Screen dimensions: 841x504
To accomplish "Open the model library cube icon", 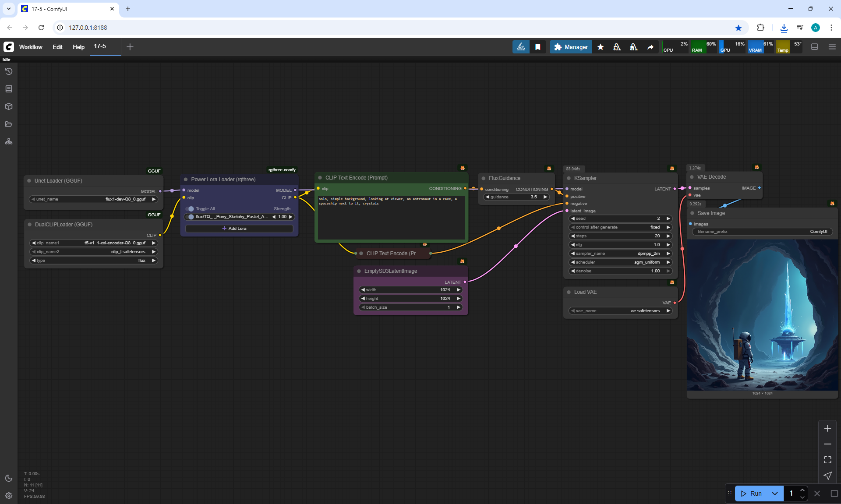I will 9,106.
